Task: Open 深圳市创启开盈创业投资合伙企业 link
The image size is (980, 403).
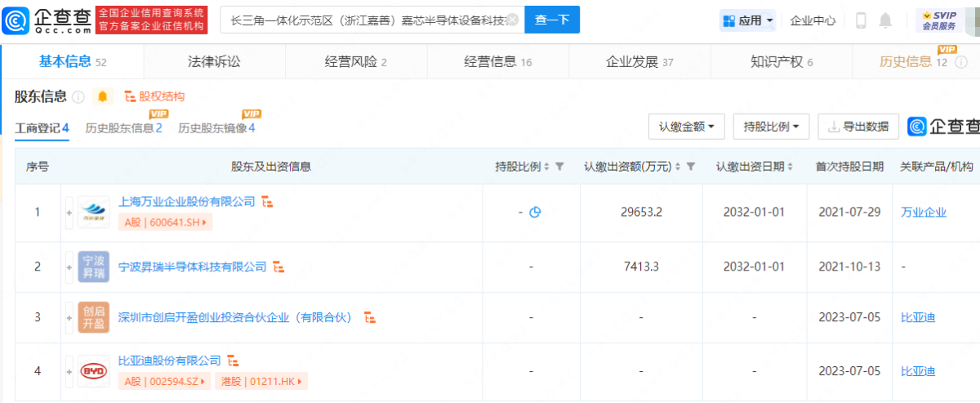Action: tap(235, 317)
